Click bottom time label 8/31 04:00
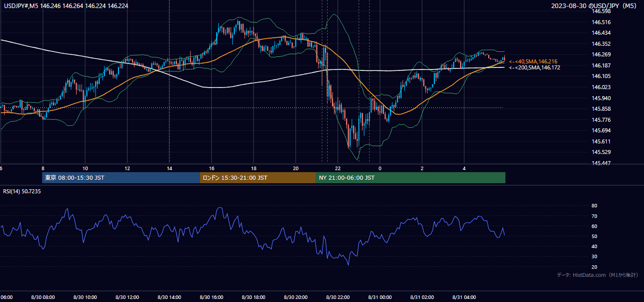The image size is (644, 302). (464, 297)
